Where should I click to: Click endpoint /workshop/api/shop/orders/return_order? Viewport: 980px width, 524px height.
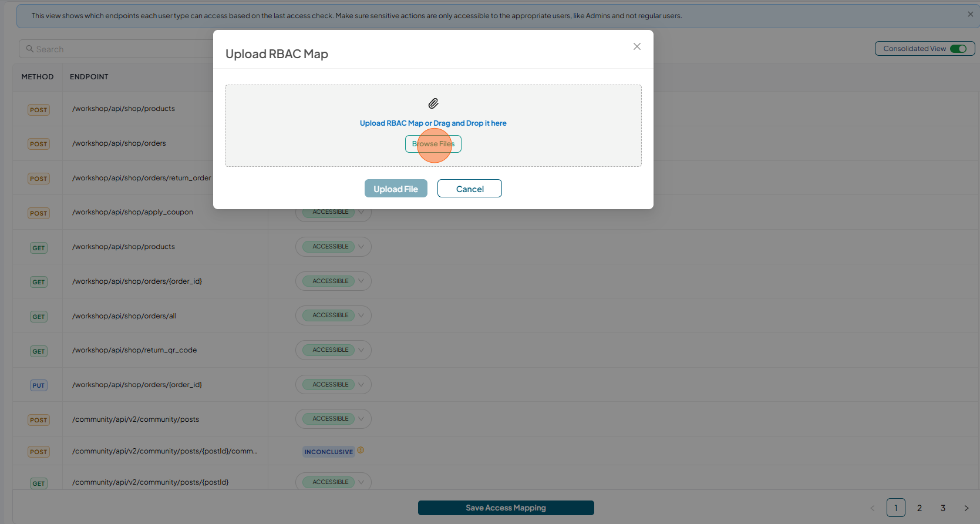pyautogui.click(x=142, y=178)
